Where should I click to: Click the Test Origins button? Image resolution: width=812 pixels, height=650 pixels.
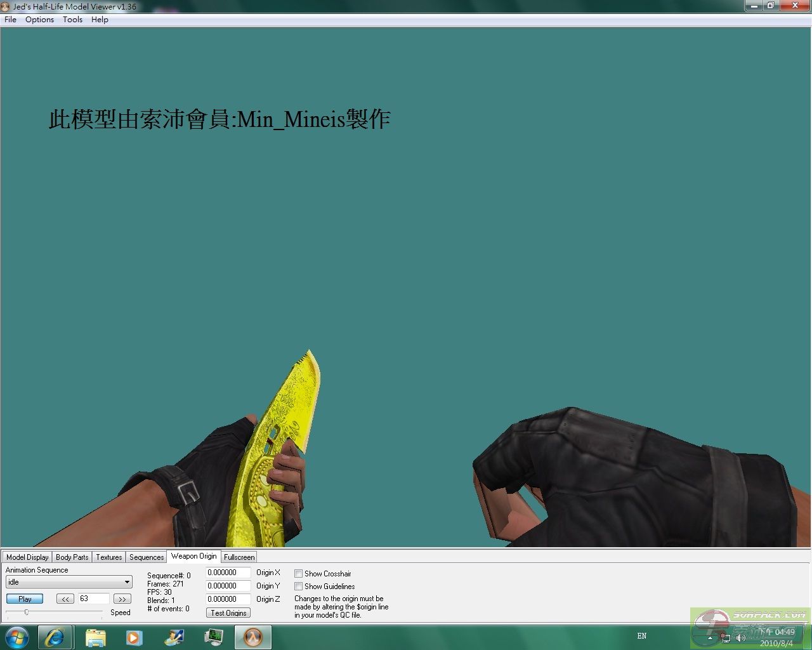pos(228,613)
